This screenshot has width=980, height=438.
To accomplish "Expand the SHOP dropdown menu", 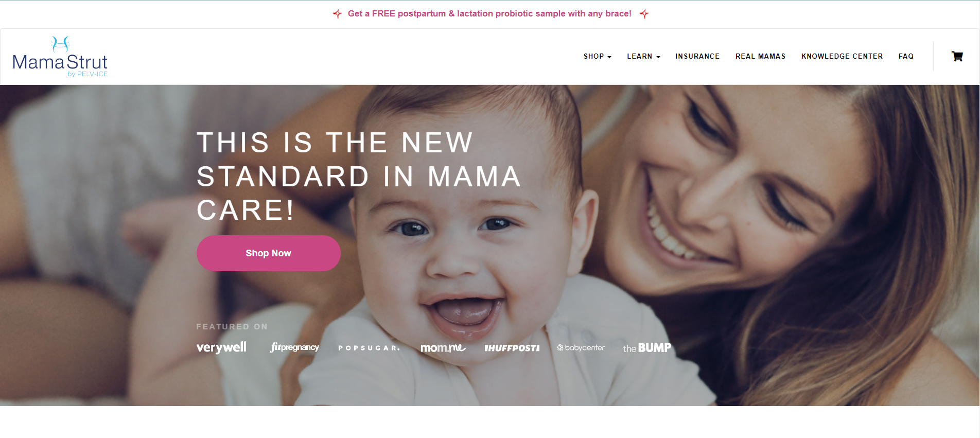I will coord(597,57).
